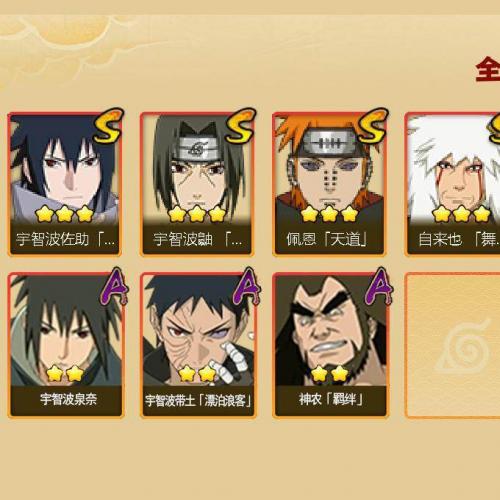This screenshot has height=500, width=500.
Task: Click the 佩恩「天道」 name label
Action: [327, 239]
